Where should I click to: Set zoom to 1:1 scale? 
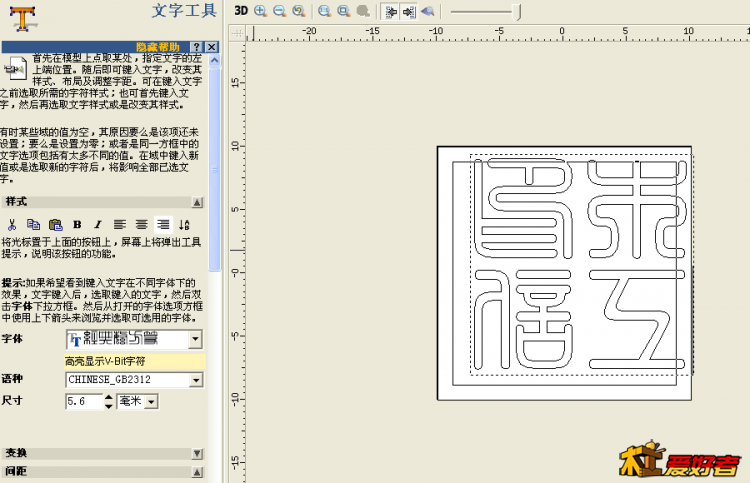324,11
